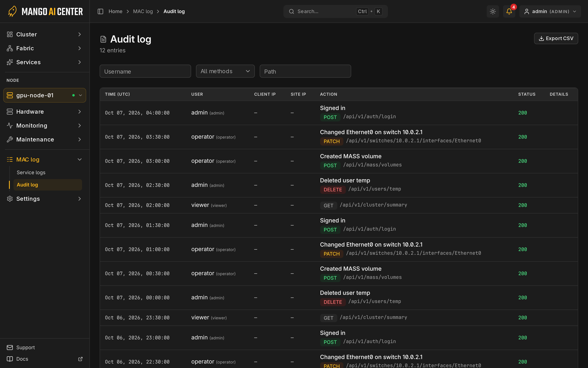Expand the Cluster menu chevron
The width and height of the screenshot is (588, 368).
(79, 34)
